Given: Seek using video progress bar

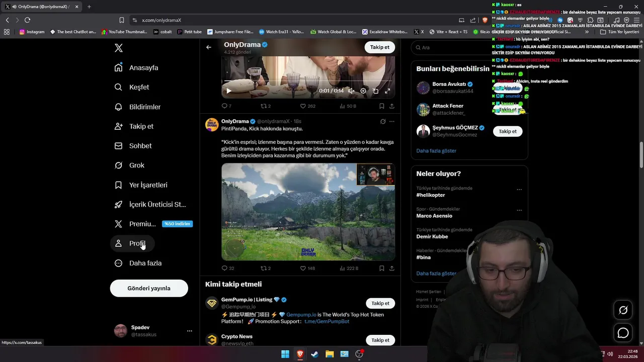Looking at the screenshot, I should tap(308, 81).
